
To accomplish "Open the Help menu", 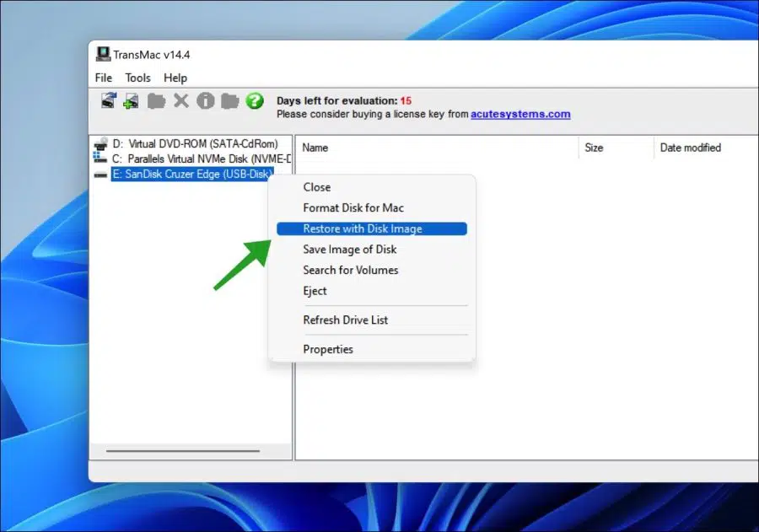I will click(175, 78).
